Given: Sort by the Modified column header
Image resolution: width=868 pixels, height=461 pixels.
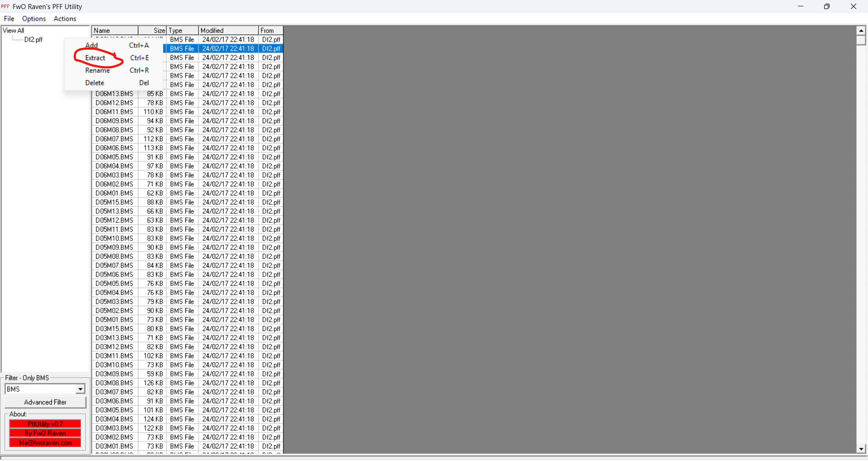Looking at the screenshot, I should (x=228, y=30).
